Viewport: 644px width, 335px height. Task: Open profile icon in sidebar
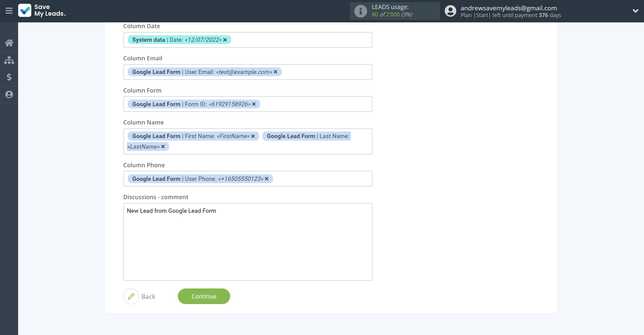9,95
